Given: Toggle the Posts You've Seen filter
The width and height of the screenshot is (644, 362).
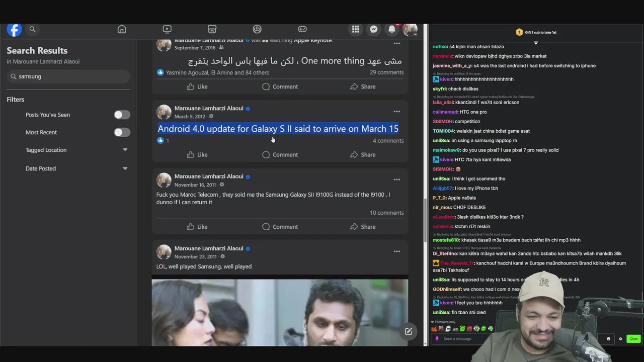Looking at the screenshot, I should [x=122, y=115].
